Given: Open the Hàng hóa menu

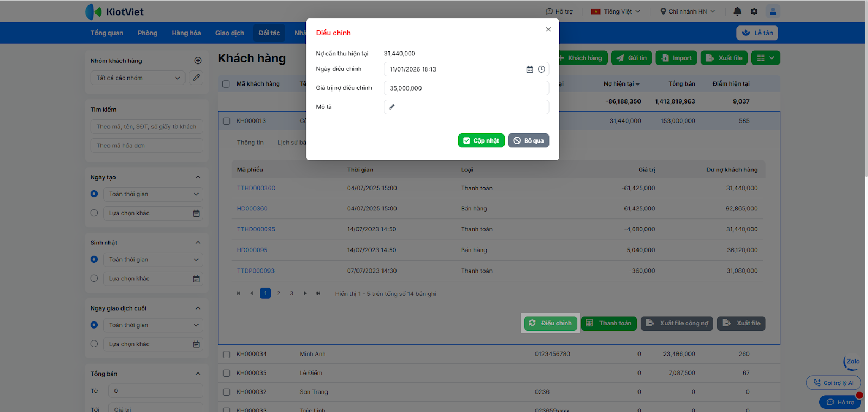Looking at the screenshot, I should 186,33.
